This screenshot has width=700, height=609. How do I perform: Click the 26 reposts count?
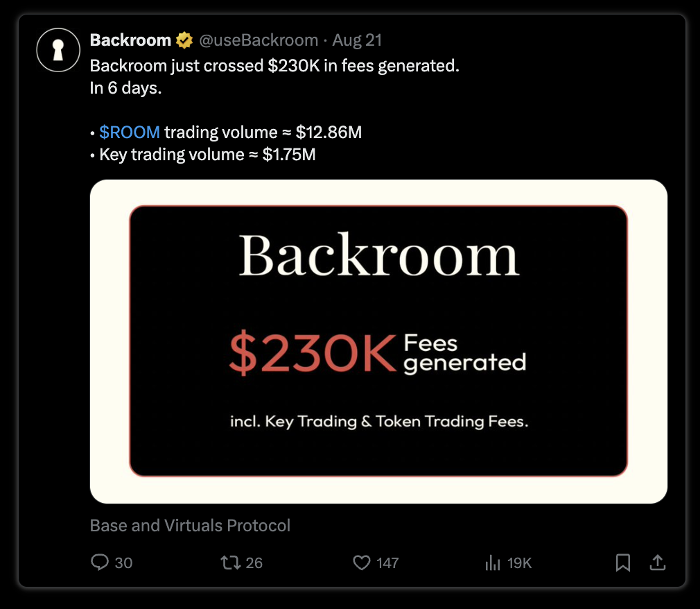[x=254, y=563]
